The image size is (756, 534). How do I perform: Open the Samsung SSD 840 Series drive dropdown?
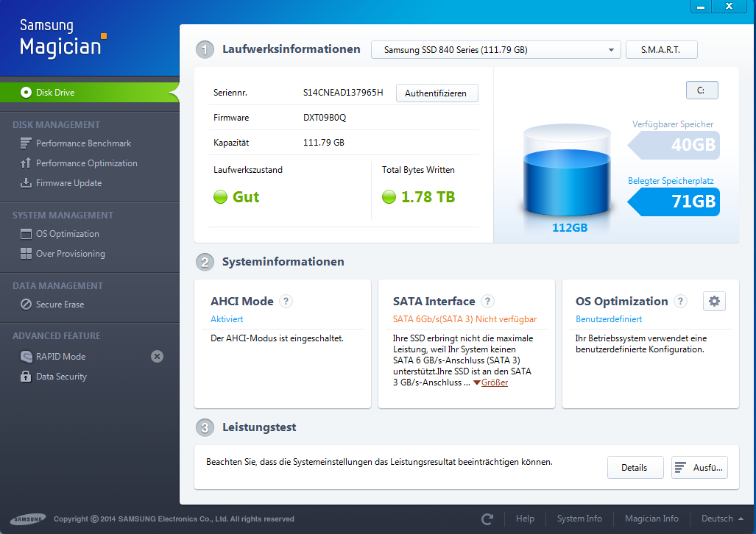coord(495,49)
